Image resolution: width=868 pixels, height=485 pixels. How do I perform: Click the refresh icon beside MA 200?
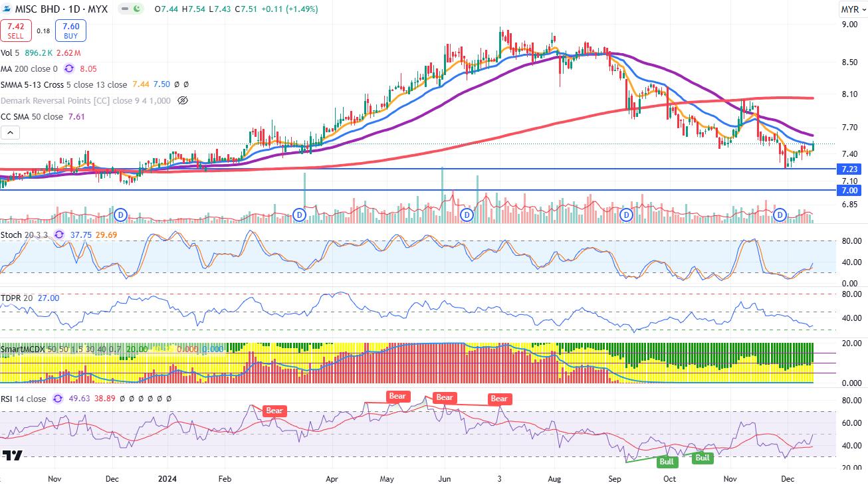(69, 68)
